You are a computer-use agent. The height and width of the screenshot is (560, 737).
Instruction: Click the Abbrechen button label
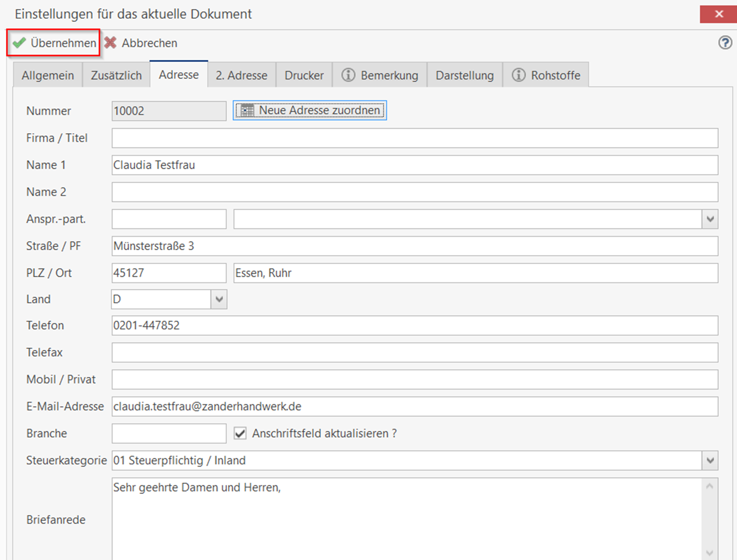coord(149,43)
